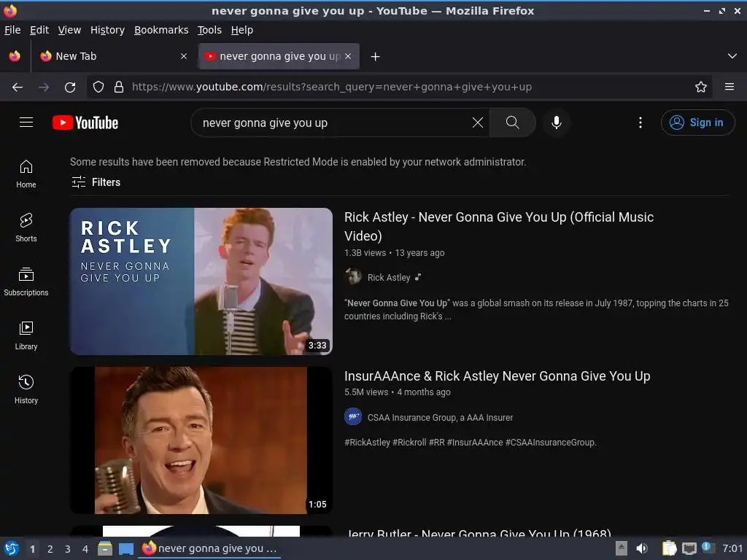The width and height of the screenshot is (747, 560).
Task: Switch to the New Tab tab
Action: tap(113, 56)
